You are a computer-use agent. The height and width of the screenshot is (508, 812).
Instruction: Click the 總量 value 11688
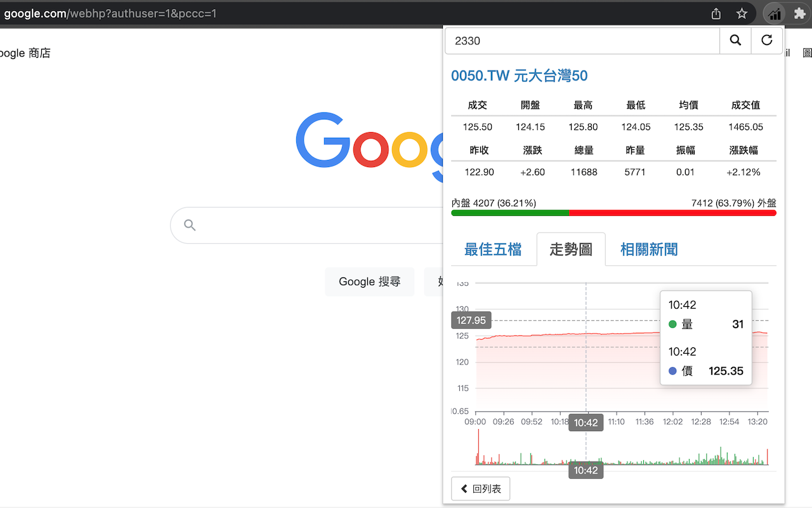pos(584,172)
